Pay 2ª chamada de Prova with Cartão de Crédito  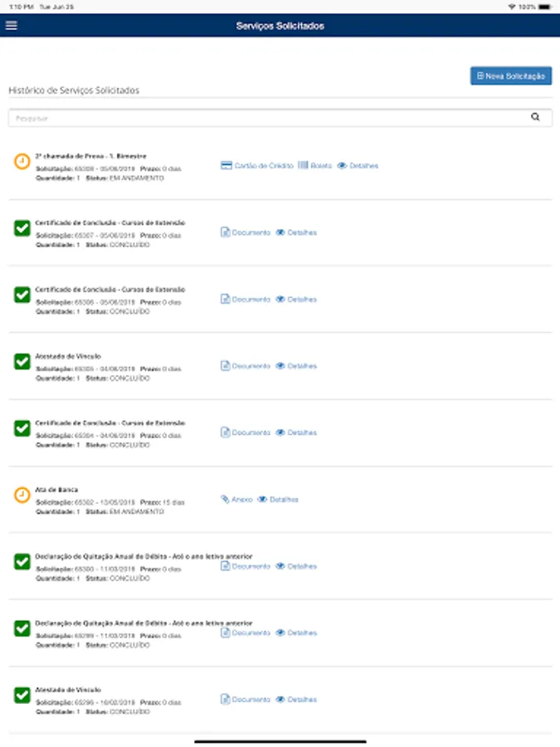pos(257,165)
